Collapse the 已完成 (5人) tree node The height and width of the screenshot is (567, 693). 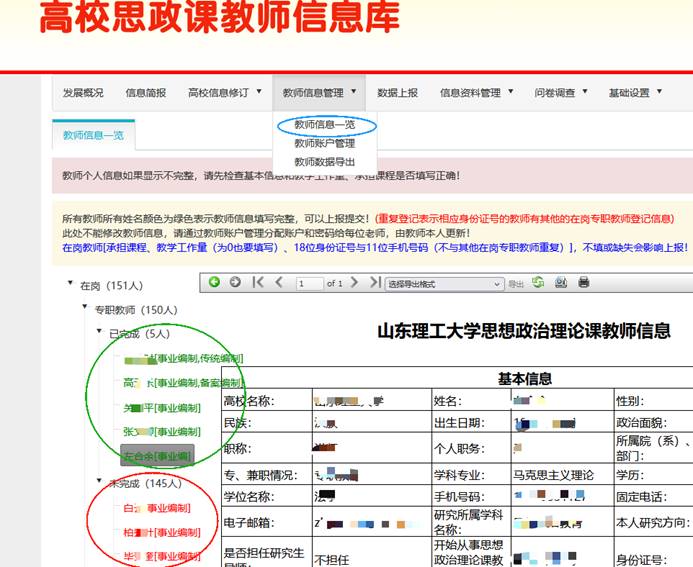point(99,333)
